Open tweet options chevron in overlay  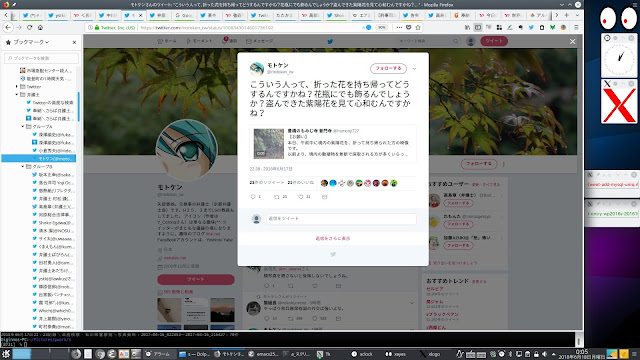pyautogui.click(x=414, y=69)
